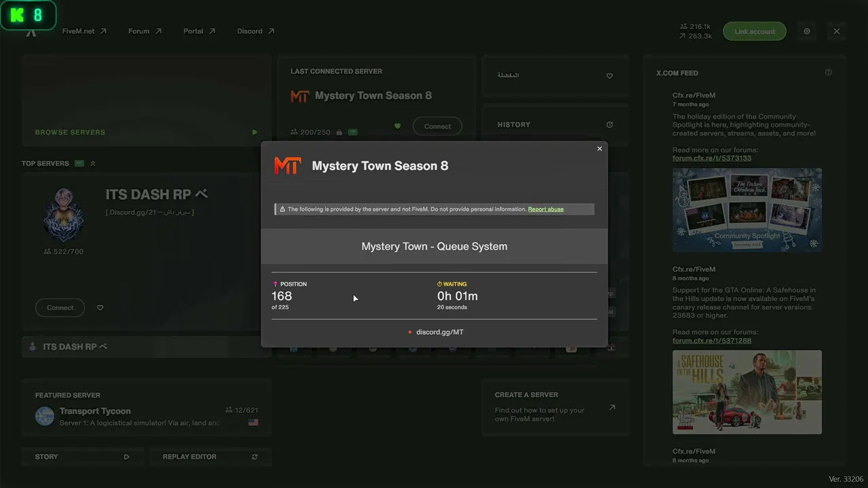The width and height of the screenshot is (868, 488).
Task: Click the Report abuse link
Action: [546, 209]
